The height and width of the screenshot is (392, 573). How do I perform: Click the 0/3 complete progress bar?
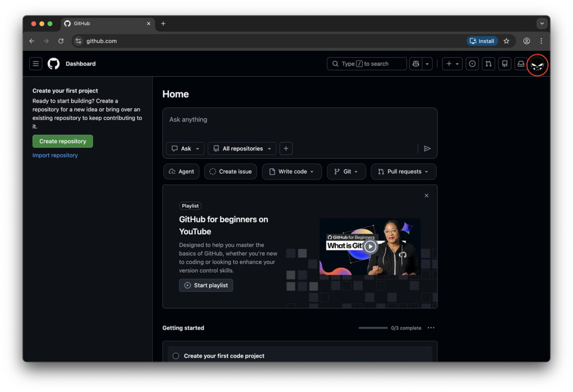[373, 328]
